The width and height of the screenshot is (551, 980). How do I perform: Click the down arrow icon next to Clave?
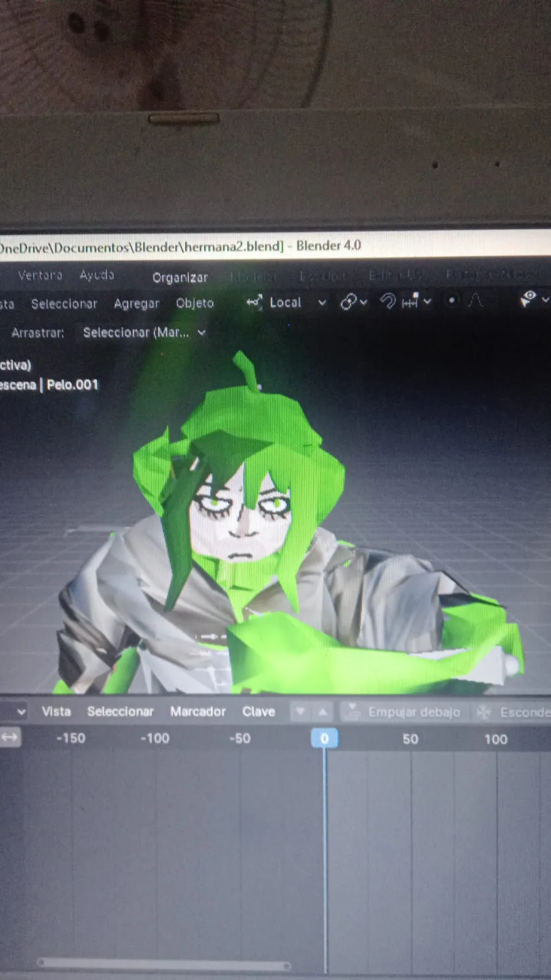tap(300, 712)
